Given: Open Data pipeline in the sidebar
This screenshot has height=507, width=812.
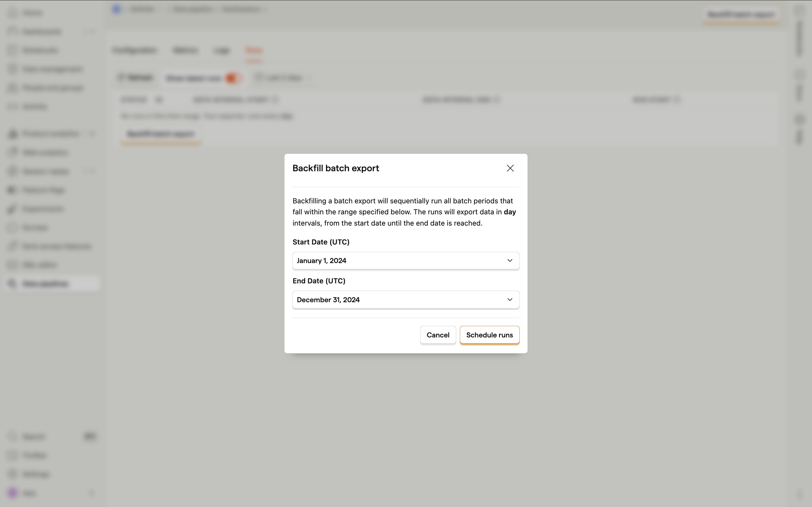Looking at the screenshot, I should 46,284.
